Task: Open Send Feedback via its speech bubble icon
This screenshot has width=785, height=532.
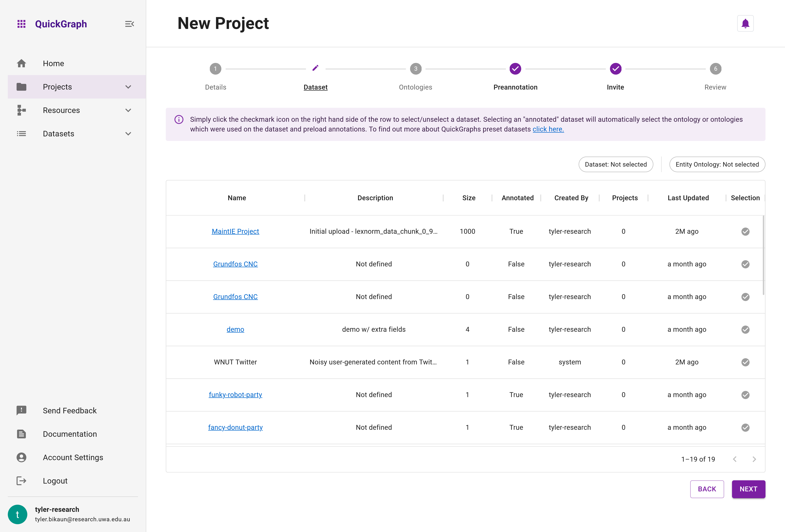Action: (x=21, y=410)
